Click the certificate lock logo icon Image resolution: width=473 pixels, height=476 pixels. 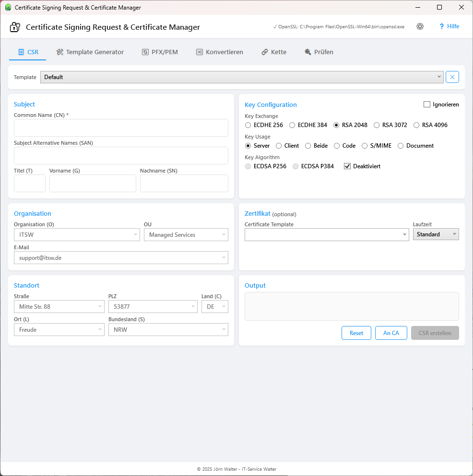click(14, 27)
